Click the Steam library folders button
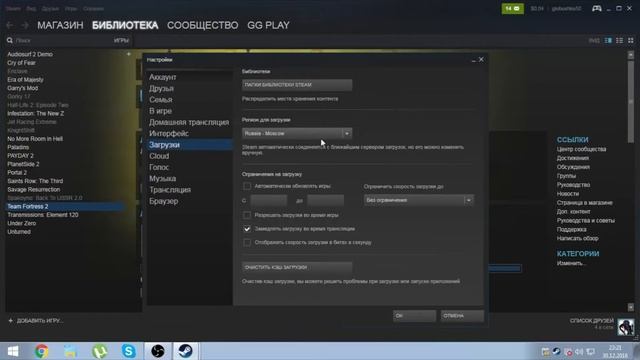The image size is (640, 360). pyautogui.click(x=297, y=85)
